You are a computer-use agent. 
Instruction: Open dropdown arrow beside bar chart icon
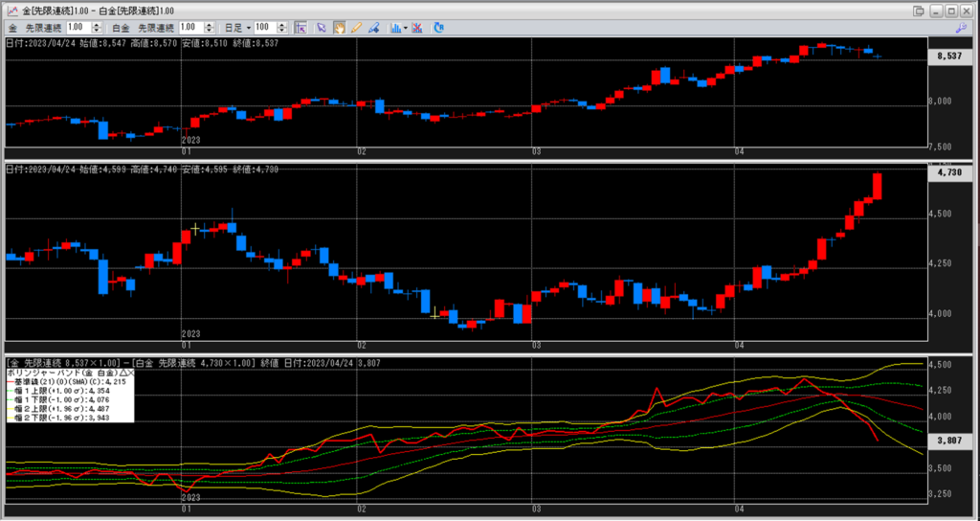tap(406, 28)
